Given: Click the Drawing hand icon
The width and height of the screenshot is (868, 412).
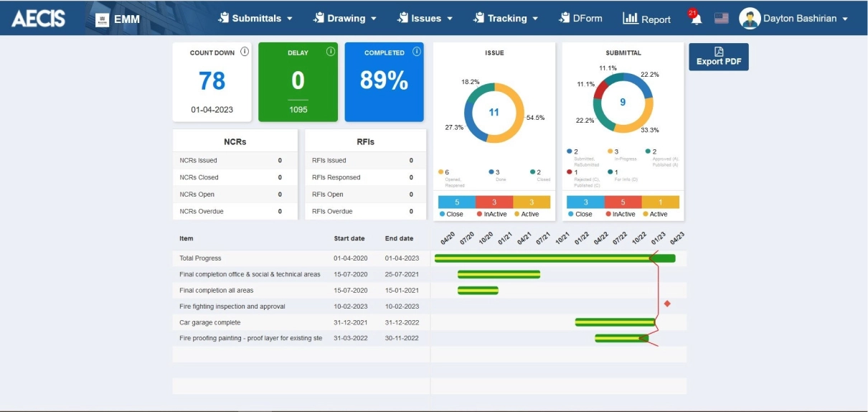Looking at the screenshot, I should pos(319,18).
